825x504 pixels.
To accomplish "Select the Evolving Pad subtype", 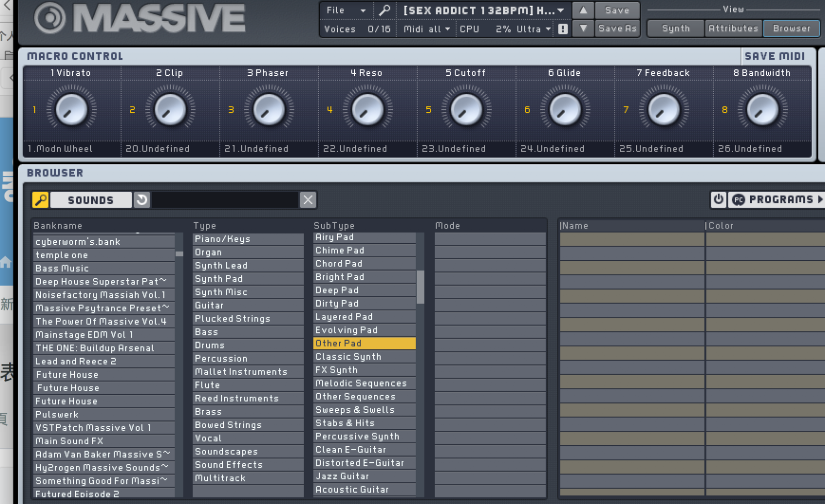I will pos(365,330).
